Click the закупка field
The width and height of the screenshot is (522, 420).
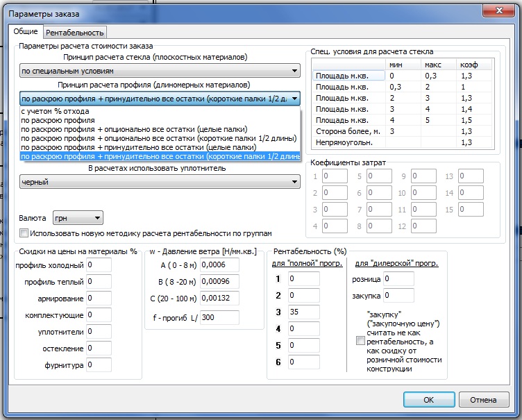398,296
